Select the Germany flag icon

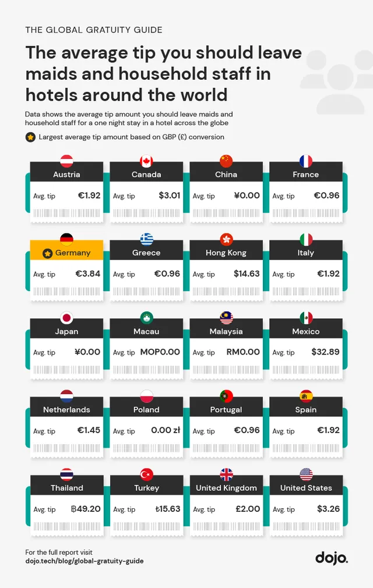click(x=67, y=239)
